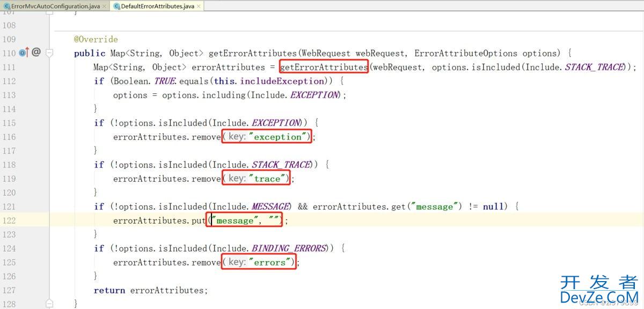644x309 pixels.
Task: Click the "errors" key string on line 125
Action: click(271, 262)
